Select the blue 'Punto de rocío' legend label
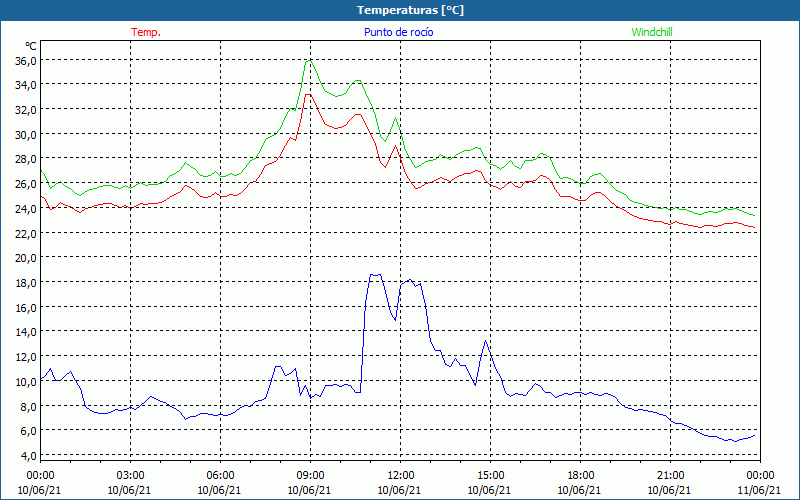Viewport: 800px width, 500px height. 398,32
